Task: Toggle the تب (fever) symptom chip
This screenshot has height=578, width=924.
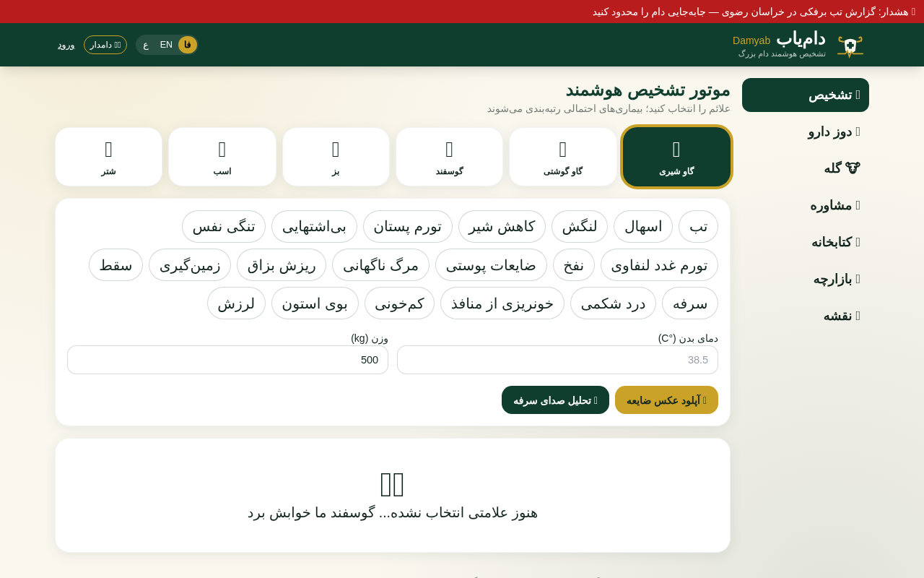Action: click(699, 227)
